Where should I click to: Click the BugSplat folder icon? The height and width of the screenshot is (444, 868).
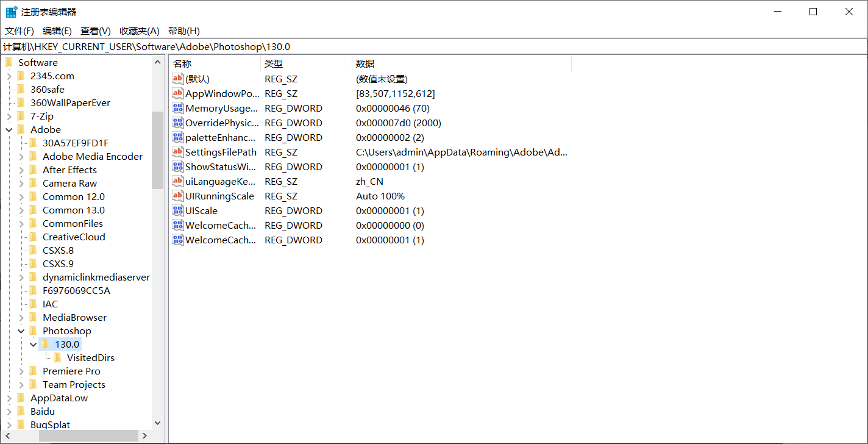pos(21,424)
